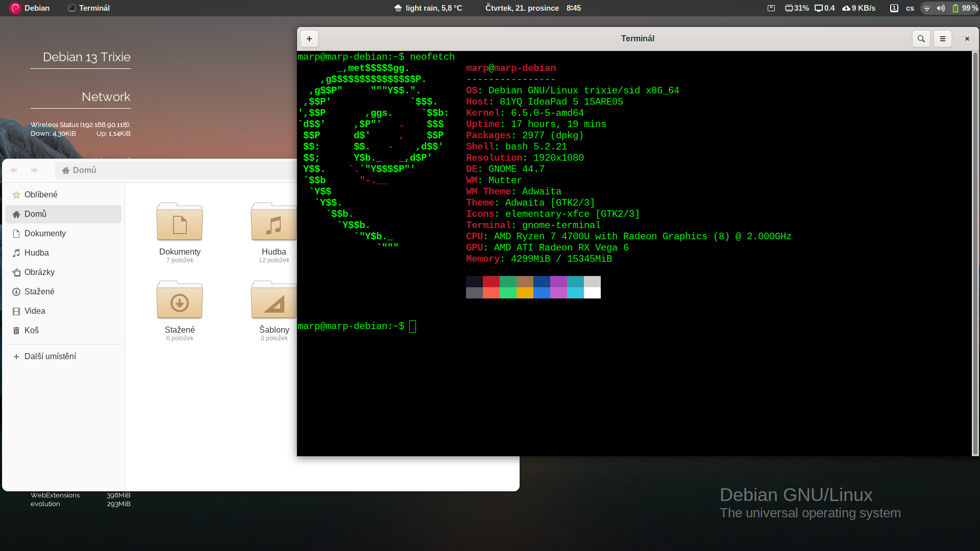
Task: Click the "12 položek" label under Hudba
Action: pos(274,260)
